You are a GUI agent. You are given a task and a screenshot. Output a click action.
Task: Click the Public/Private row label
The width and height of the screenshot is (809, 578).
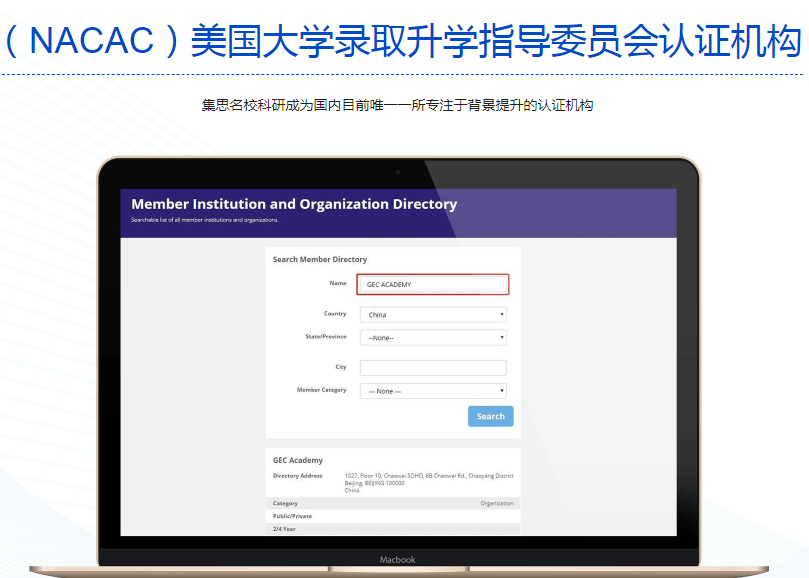coord(292,516)
